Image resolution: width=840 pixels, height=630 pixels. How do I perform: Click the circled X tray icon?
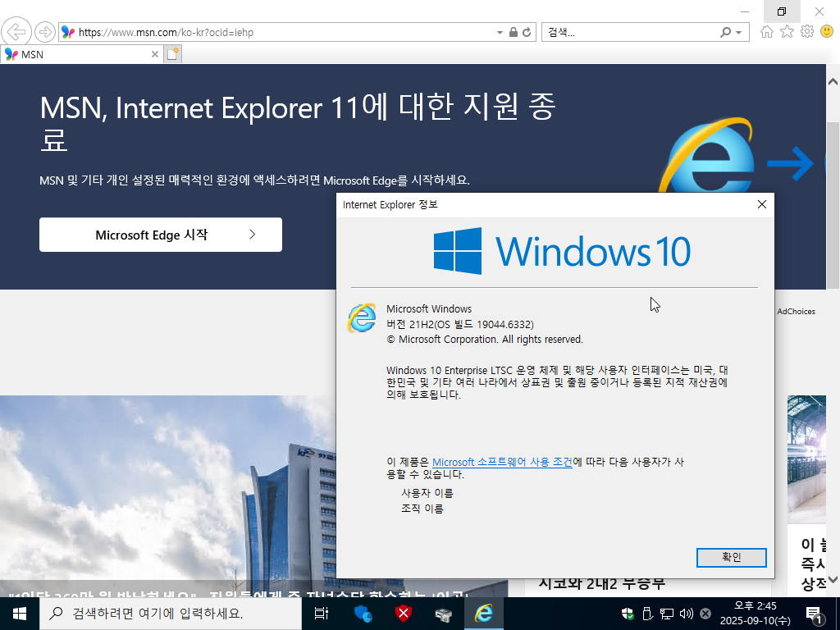705,614
